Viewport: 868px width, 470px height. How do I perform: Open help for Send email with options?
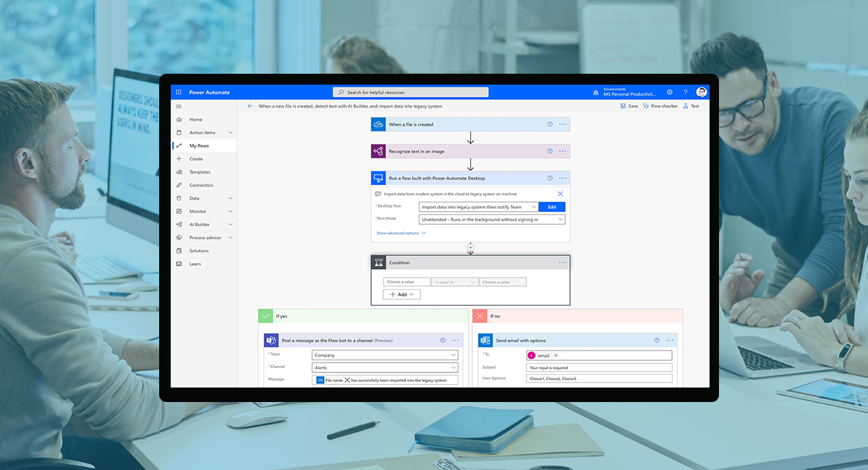click(x=657, y=340)
